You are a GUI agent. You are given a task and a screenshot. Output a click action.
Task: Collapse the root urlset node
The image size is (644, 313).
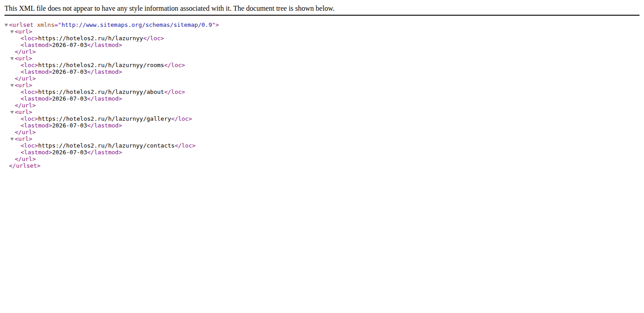(x=6, y=25)
